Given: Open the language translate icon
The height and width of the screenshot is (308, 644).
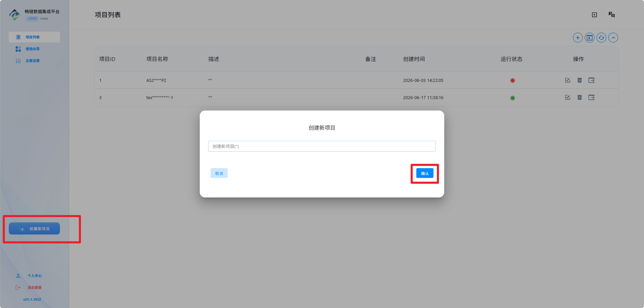Looking at the screenshot, I should coord(612,14).
